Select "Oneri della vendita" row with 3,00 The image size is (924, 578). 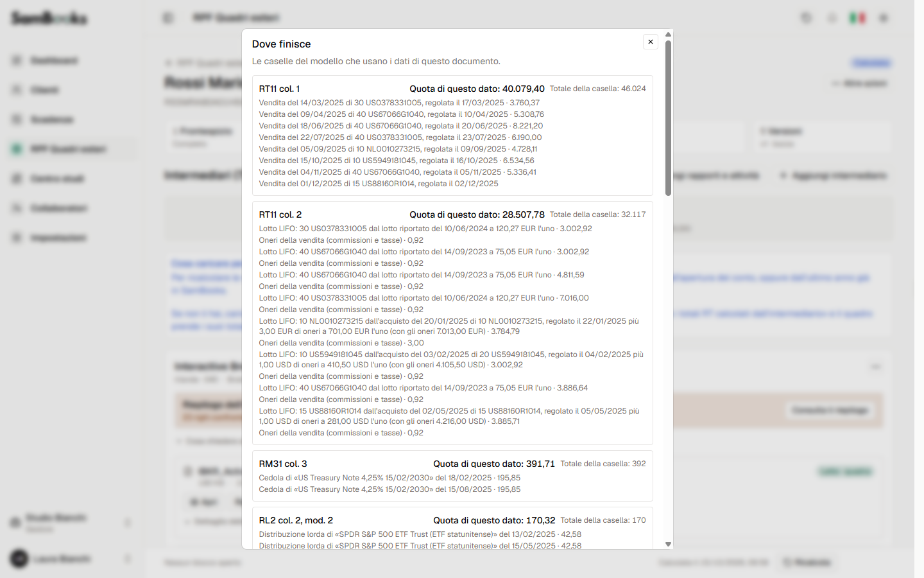tap(341, 343)
